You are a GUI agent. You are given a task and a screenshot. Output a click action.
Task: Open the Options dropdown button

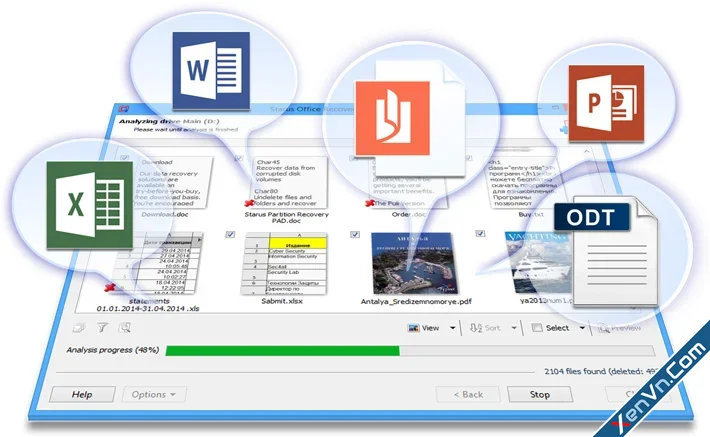(154, 394)
